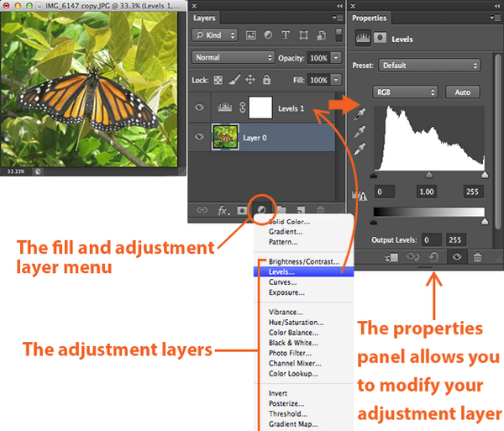This screenshot has width=504, height=431.
Task: Lock transparent pixels icon
Action: [x=218, y=80]
